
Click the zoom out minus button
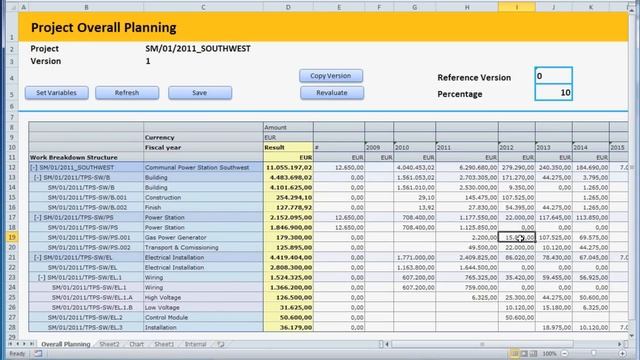(x=565, y=353)
